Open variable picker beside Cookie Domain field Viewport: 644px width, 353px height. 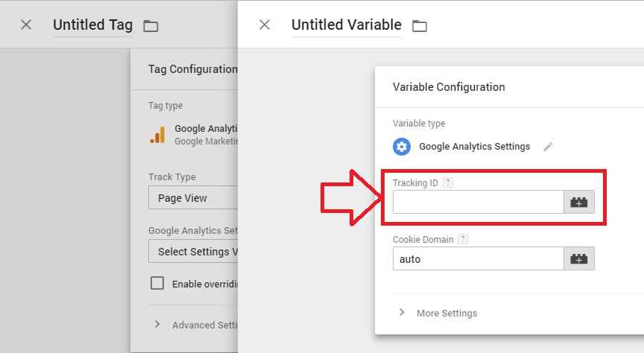[x=578, y=258]
